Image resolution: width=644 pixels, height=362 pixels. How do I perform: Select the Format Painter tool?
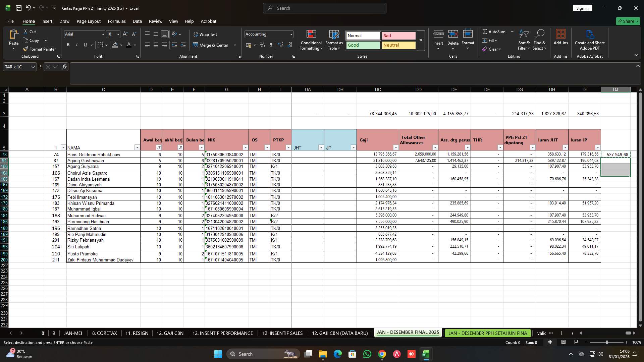pos(39,49)
